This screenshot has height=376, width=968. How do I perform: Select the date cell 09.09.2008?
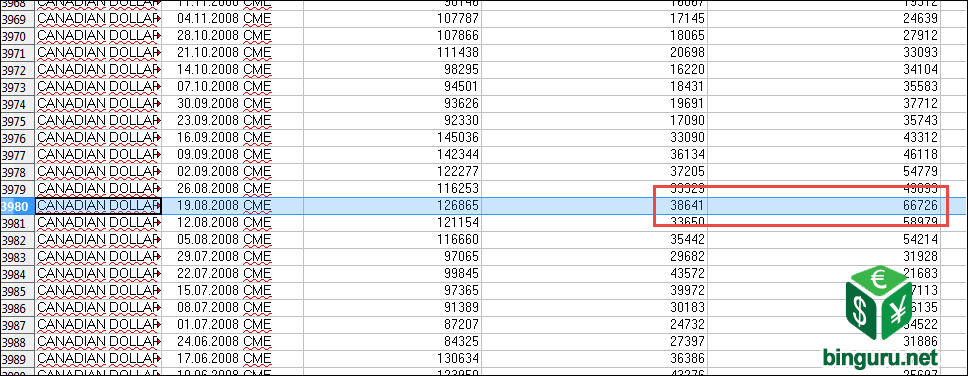coord(232,155)
